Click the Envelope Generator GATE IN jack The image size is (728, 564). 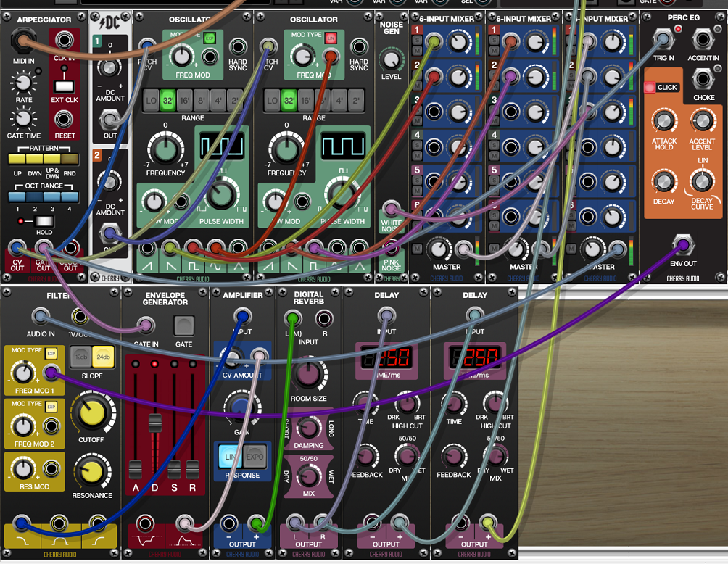[x=146, y=325]
